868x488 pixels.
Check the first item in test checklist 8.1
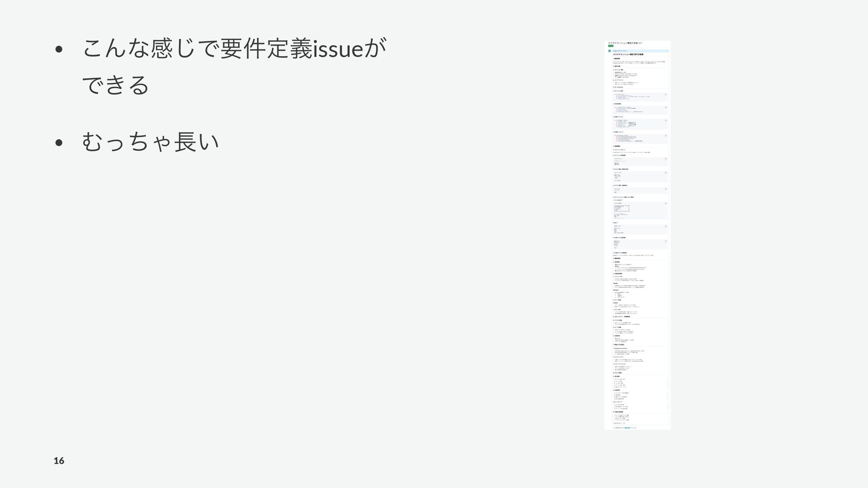click(614, 379)
